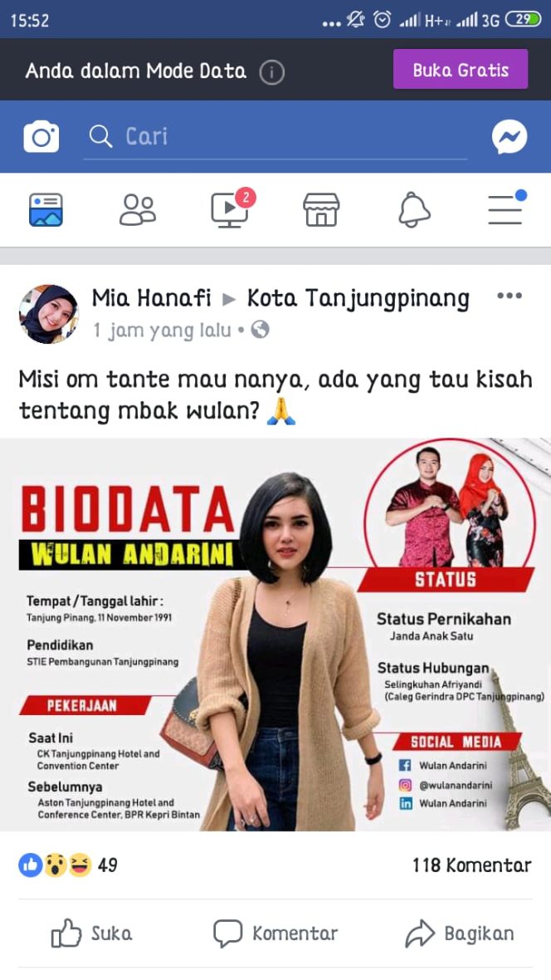551x980 pixels.
Task: Open the notifications bell
Action: coord(414,209)
